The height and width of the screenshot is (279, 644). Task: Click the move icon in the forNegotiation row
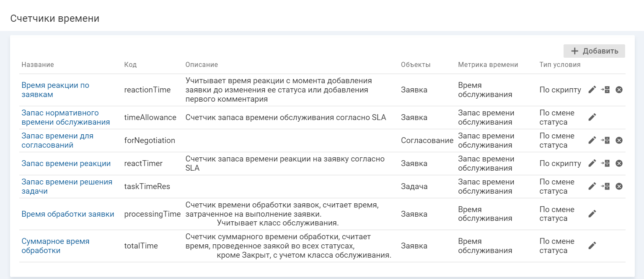point(605,140)
